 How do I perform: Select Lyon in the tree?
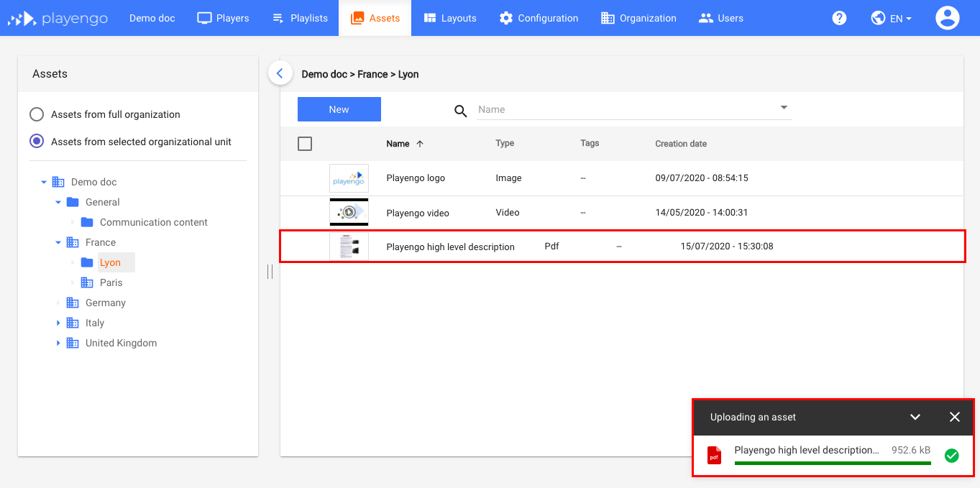(110, 262)
